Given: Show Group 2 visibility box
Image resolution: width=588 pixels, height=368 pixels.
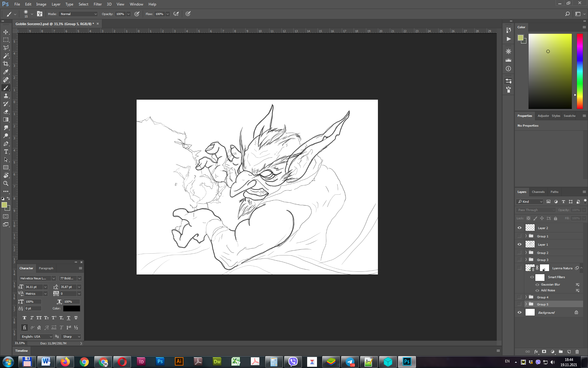Looking at the screenshot, I should pyautogui.click(x=519, y=253).
